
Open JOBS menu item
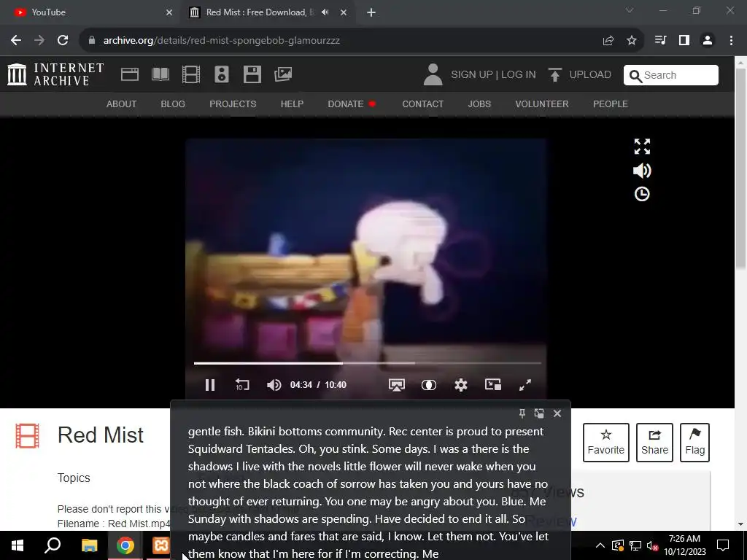(x=479, y=104)
